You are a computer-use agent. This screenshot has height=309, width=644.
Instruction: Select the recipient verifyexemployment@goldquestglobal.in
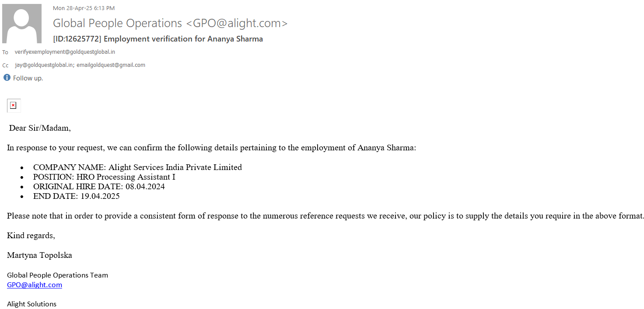point(65,52)
